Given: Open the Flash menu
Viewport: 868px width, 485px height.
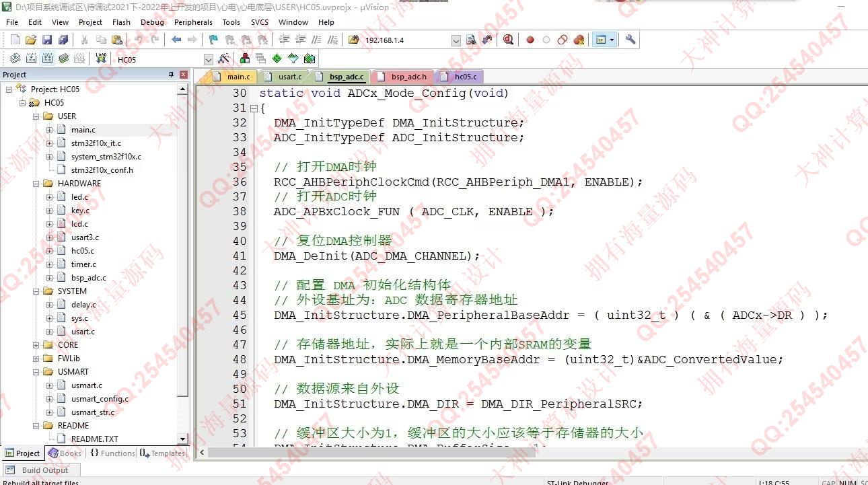Looking at the screenshot, I should click(x=121, y=22).
